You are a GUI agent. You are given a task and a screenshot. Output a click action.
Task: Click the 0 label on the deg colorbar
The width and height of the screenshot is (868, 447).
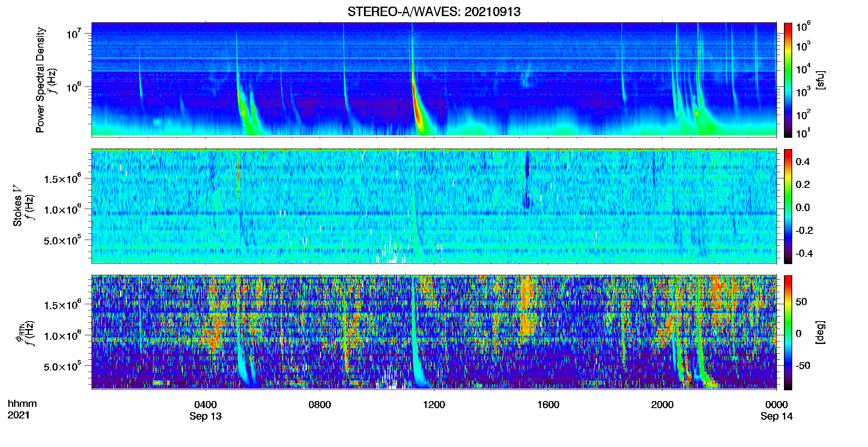(798, 334)
